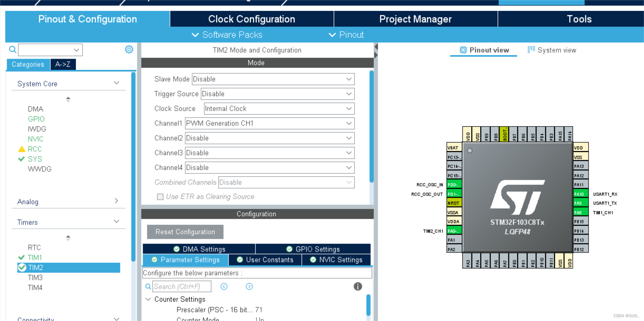Click the BOOT0 pin on the chip
Viewport: 644px width, 321px height.
(504, 134)
